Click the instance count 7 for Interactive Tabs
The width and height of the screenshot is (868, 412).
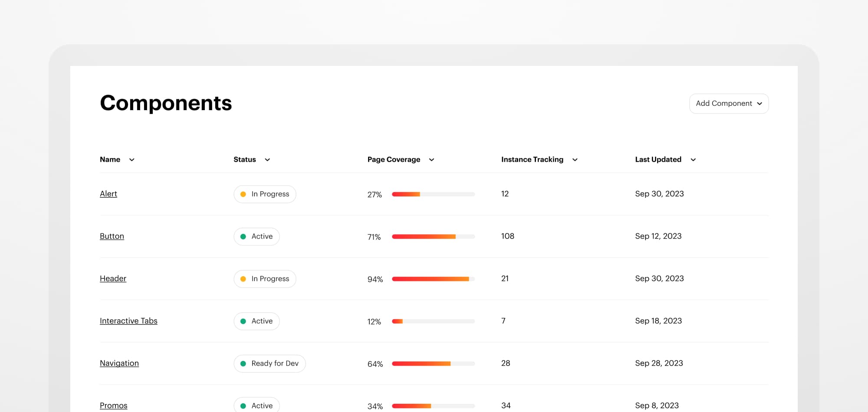click(503, 321)
